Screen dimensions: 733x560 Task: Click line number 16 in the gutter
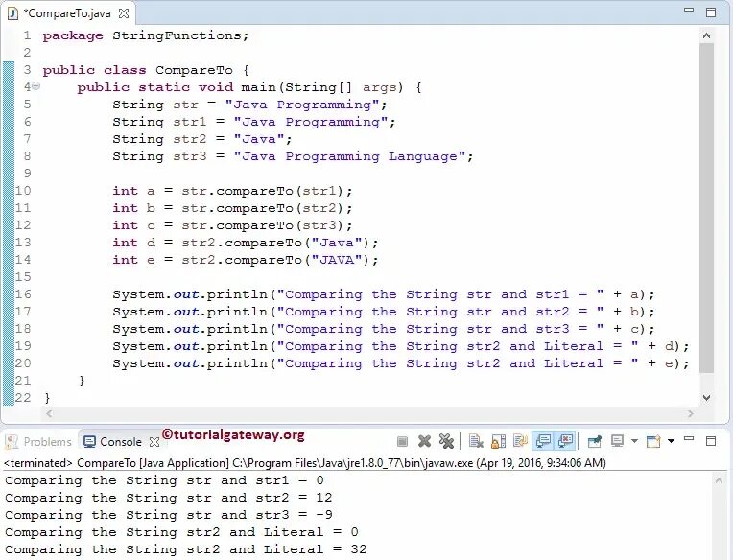click(x=23, y=294)
